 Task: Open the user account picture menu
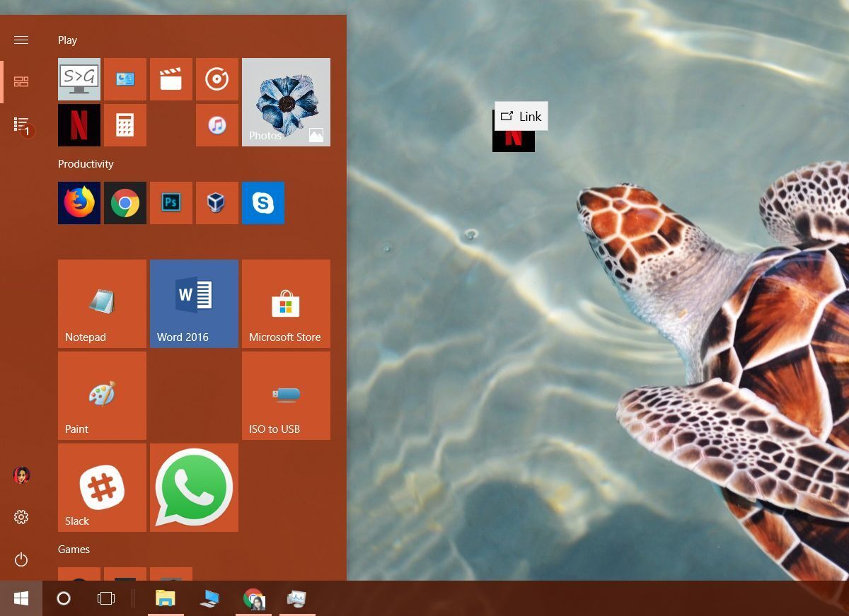pos(21,475)
